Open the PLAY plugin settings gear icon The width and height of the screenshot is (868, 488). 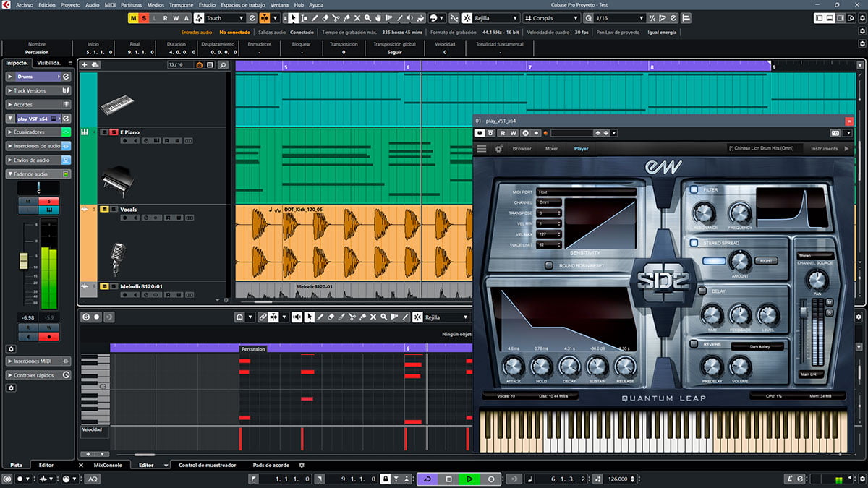click(x=499, y=149)
